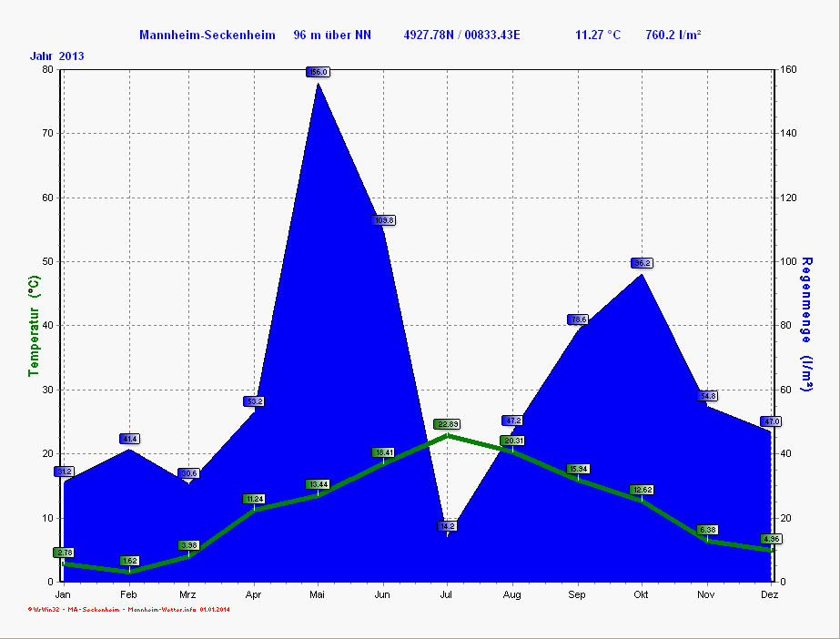Click the 760.2 l/m² annual total

pyautogui.click(x=673, y=35)
